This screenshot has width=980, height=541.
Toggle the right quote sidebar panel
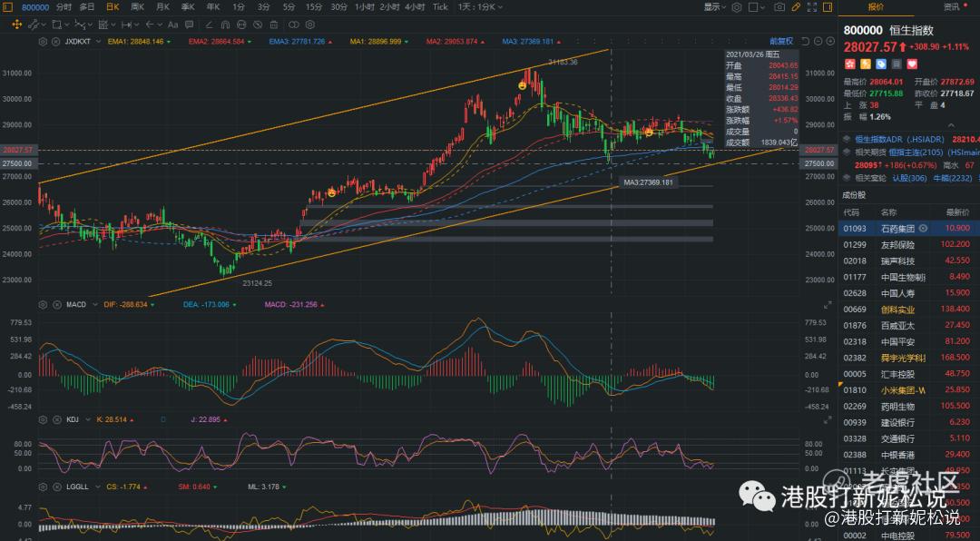pos(828,7)
